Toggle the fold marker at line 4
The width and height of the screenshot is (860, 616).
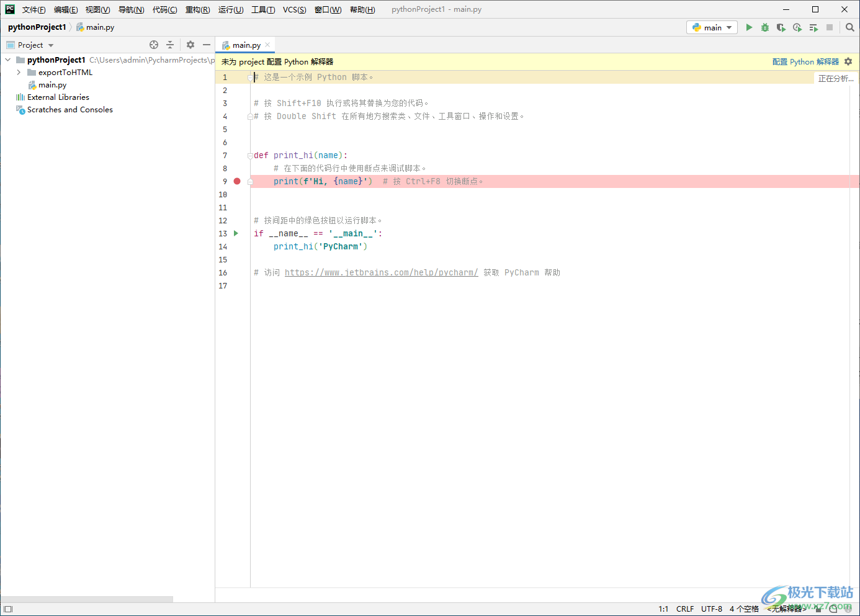[250, 117]
